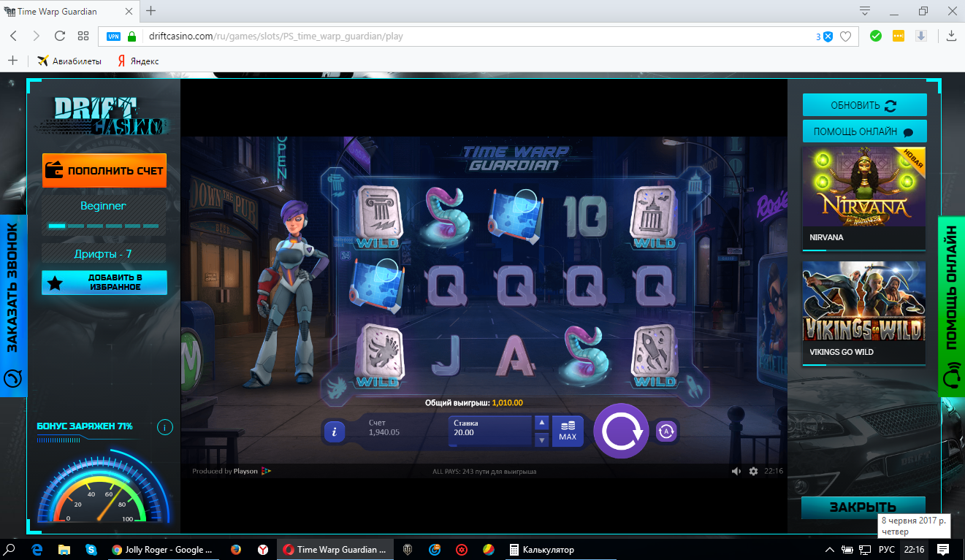The height and width of the screenshot is (560, 965).
Task: Open the ЗАКАЗАТЬ ЗВОНОК side tab
Action: pos(13,305)
